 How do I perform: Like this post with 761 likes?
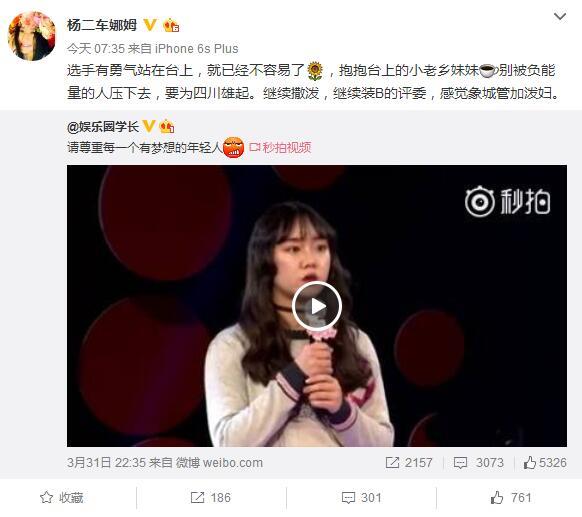click(511, 497)
